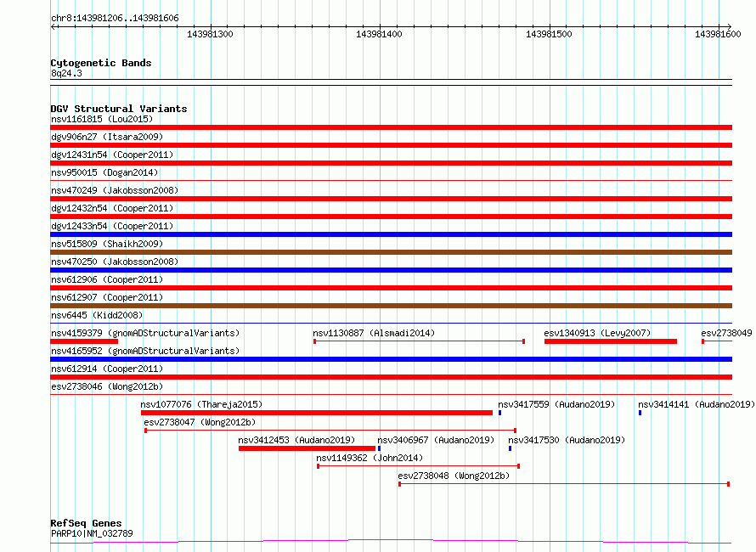Click the red bar under dgv12431n54
This screenshot has width=756, height=552.
point(391,163)
